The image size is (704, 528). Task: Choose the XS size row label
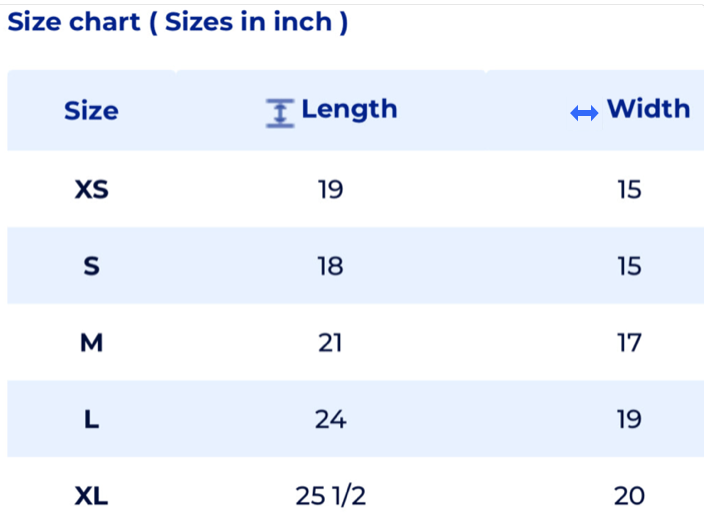(x=91, y=189)
